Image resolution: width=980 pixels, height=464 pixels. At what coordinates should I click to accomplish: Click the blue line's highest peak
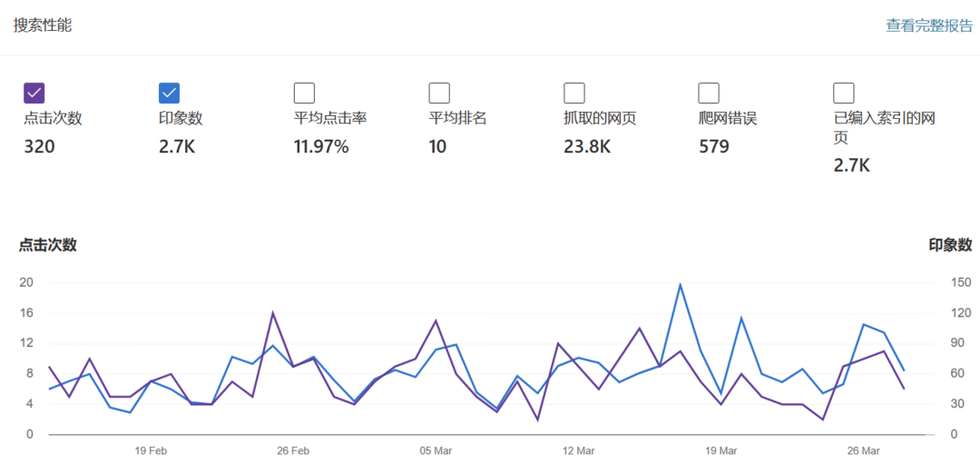pos(680,284)
